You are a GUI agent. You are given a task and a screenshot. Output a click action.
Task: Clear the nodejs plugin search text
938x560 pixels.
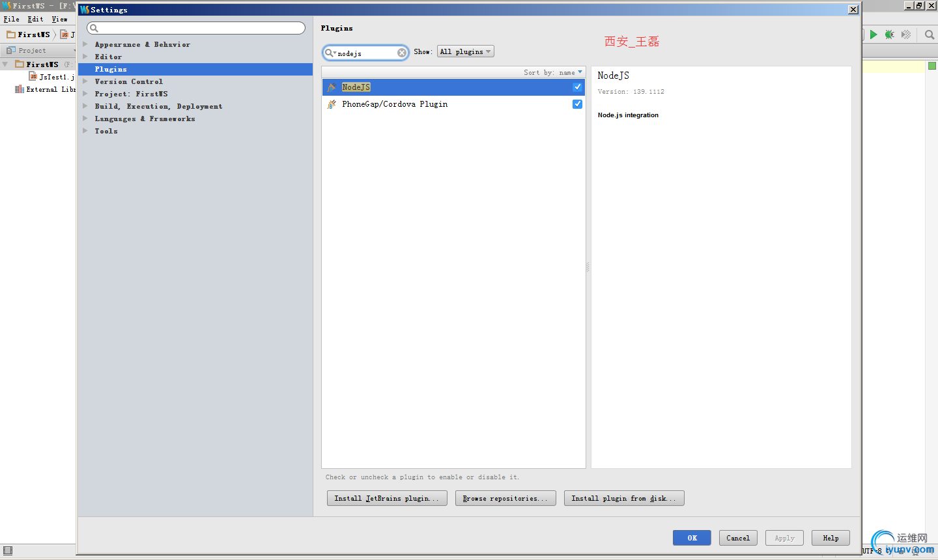pyautogui.click(x=402, y=53)
